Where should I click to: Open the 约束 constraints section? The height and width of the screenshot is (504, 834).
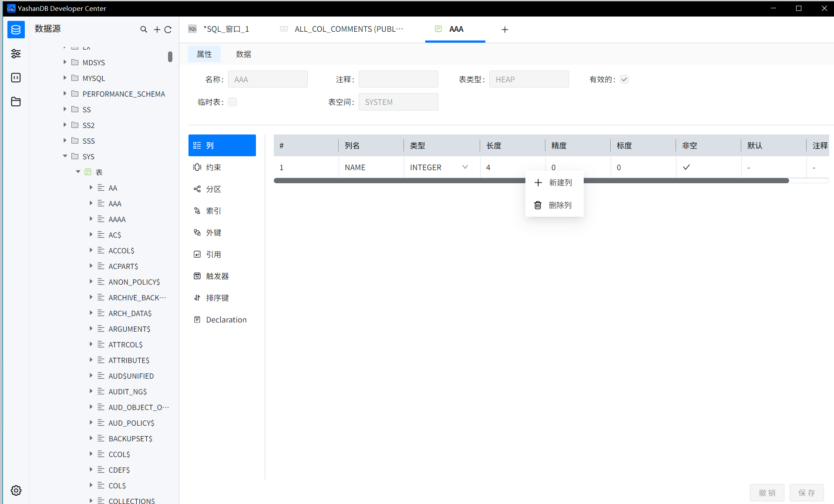point(222,167)
